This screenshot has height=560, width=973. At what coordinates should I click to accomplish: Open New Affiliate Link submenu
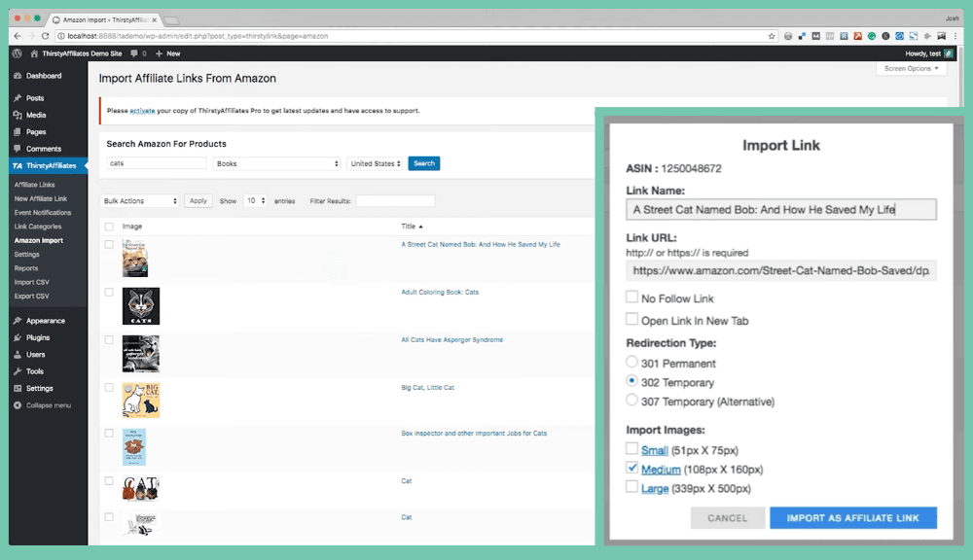point(40,198)
